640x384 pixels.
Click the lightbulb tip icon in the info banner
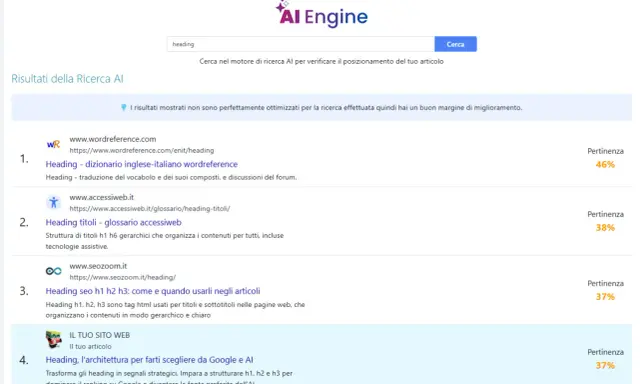[x=124, y=107]
